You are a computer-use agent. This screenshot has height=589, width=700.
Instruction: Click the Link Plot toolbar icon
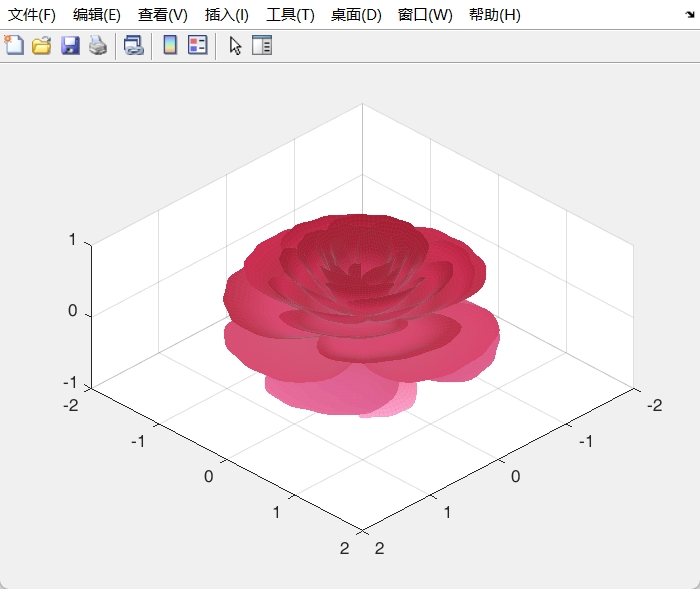click(134, 45)
